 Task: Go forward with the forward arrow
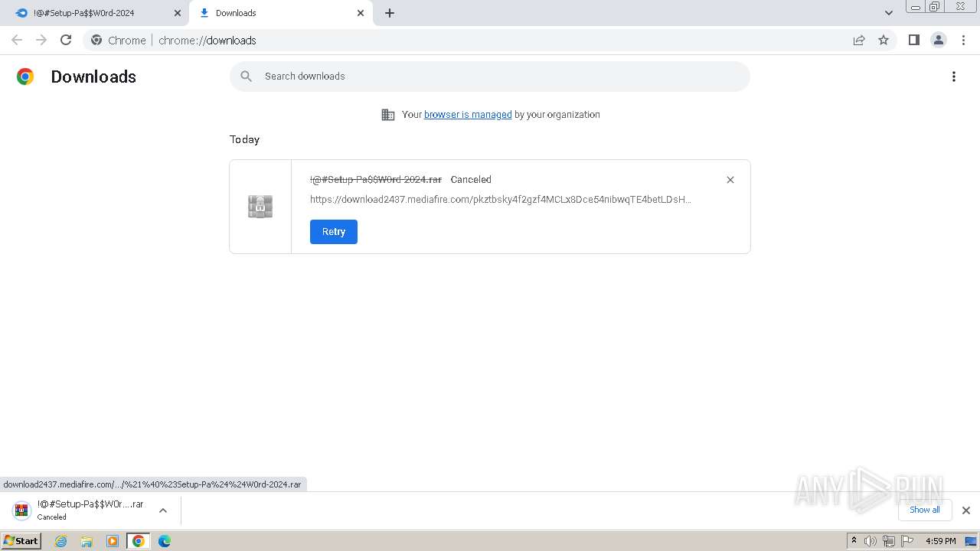41,40
